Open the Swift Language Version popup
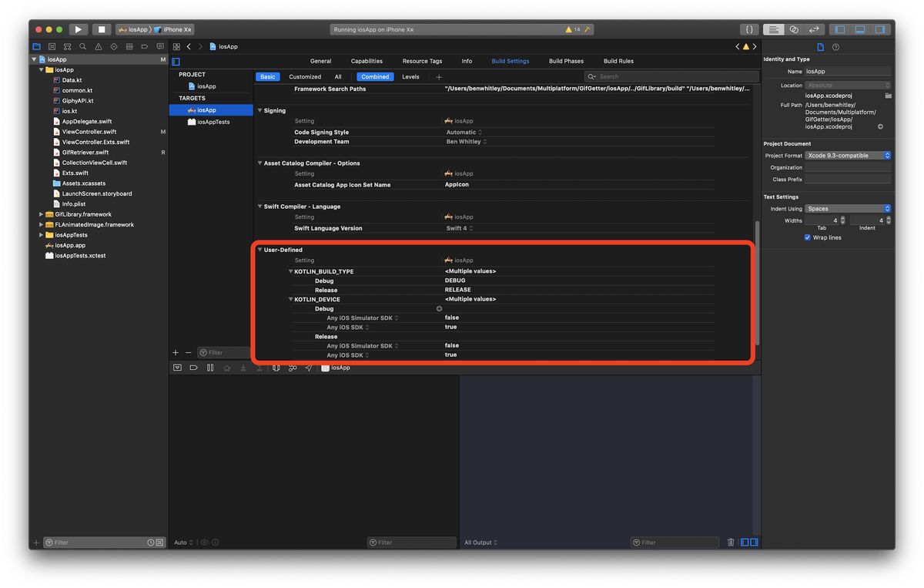Image resolution: width=924 pixels, height=588 pixels. (459, 228)
